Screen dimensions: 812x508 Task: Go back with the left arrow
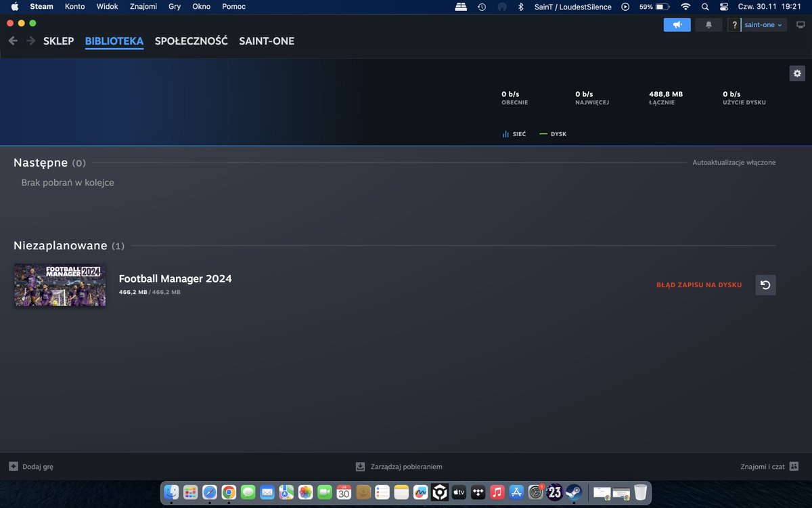(x=13, y=41)
